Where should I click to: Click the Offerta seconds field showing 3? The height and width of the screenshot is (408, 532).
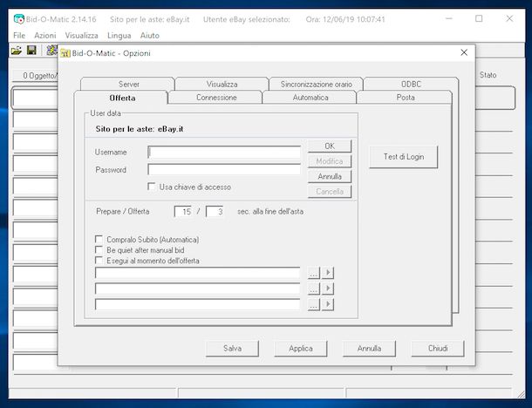point(215,211)
